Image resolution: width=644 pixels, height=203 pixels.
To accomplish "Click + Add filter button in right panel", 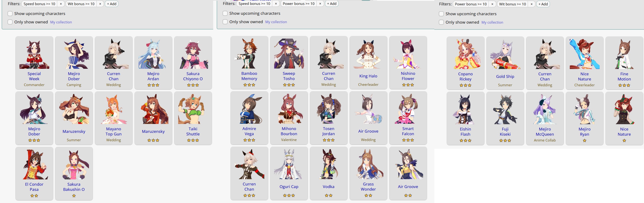I will point(543,4).
